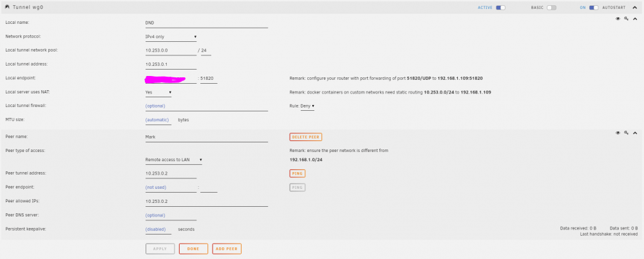Image resolution: width=644 pixels, height=259 pixels.
Task: Click the Data sent: 0 B text
Action: 624,228
